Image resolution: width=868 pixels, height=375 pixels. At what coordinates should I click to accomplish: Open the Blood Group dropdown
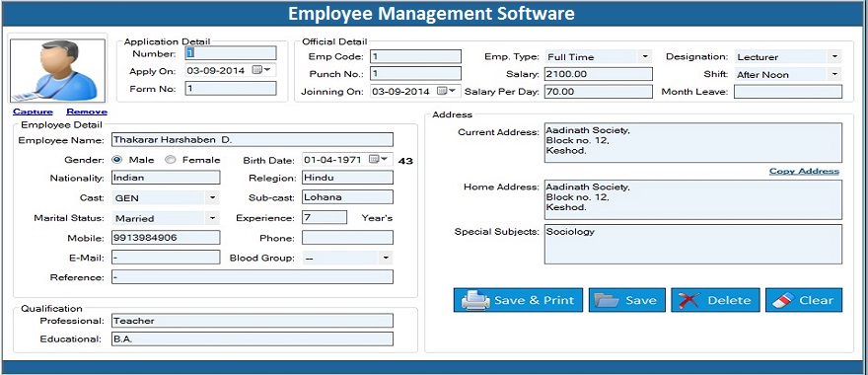tap(386, 259)
